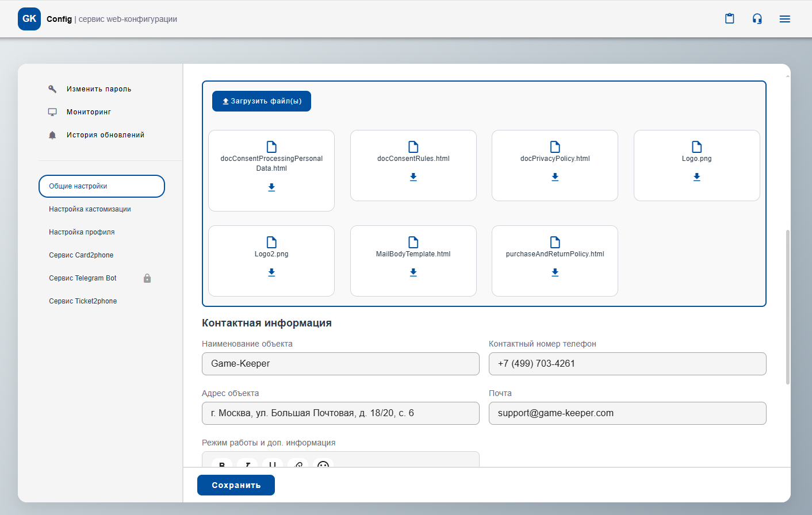Open the hamburger menu

pyautogui.click(x=784, y=19)
